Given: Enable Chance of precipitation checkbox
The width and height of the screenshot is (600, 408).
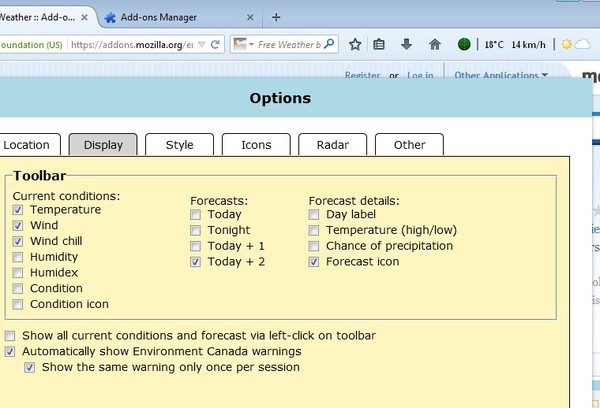Looking at the screenshot, I should [x=314, y=246].
